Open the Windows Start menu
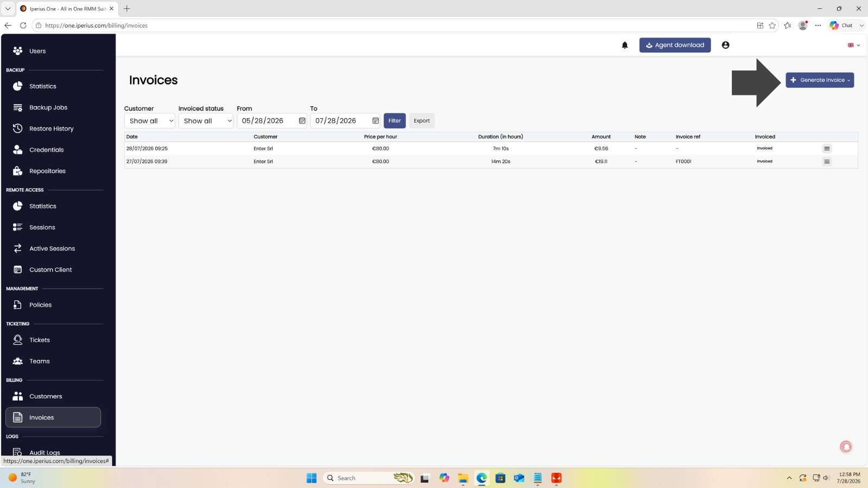The width and height of the screenshot is (868, 488). [x=311, y=478]
